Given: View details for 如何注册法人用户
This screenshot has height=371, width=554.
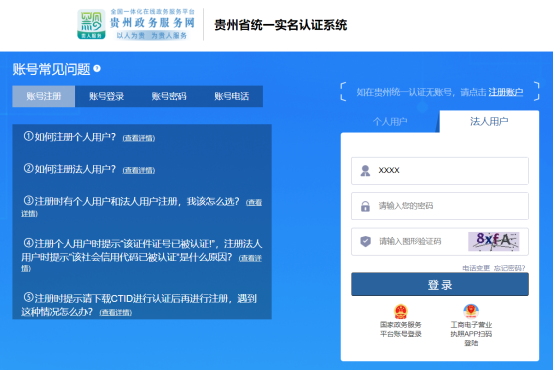Looking at the screenshot, I should [x=139, y=170].
